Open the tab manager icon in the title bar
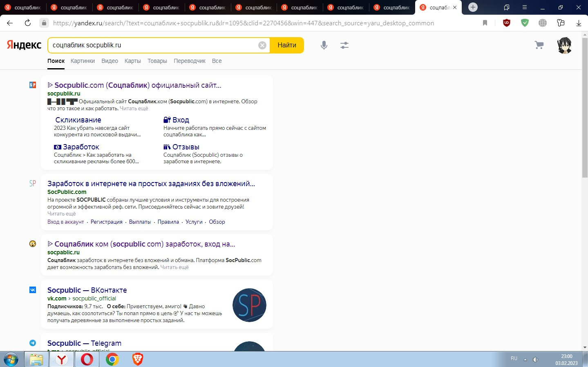588x367 pixels. [x=507, y=7]
